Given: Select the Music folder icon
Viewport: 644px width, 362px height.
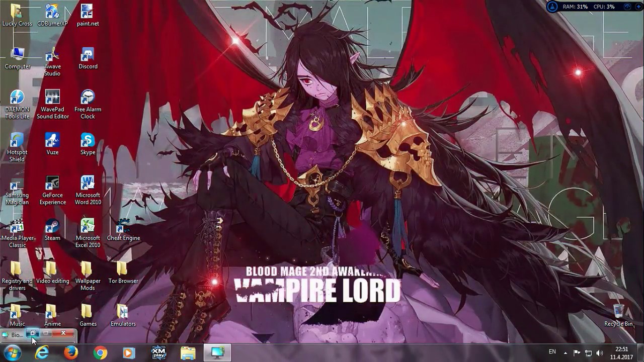Looking at the screenshot, I should tap(17, 315).
